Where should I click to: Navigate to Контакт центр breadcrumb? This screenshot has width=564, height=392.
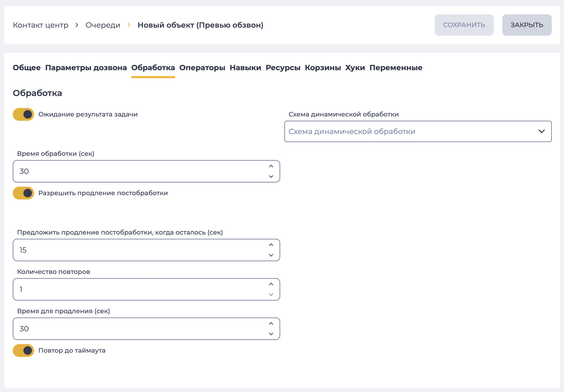[41, 25]
